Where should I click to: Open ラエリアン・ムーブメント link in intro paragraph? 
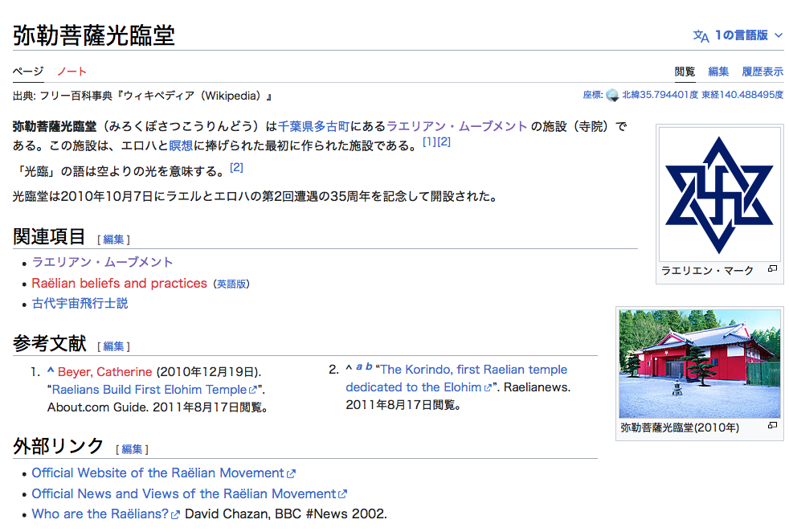(x=456, y=126)
